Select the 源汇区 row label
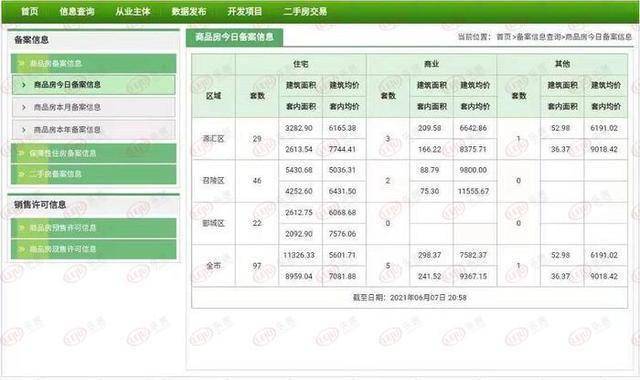640x380 pixels. 213,139
